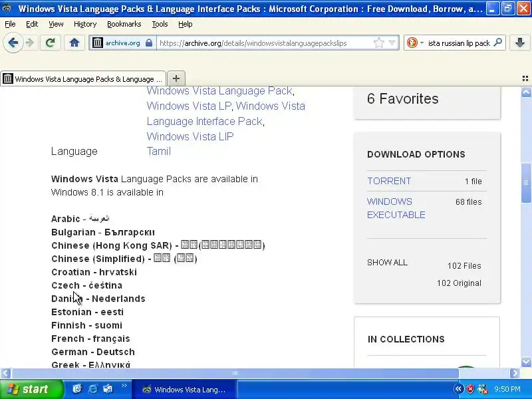Click the red security shield tray icon
Screen dimensions: 532x399
470,389
